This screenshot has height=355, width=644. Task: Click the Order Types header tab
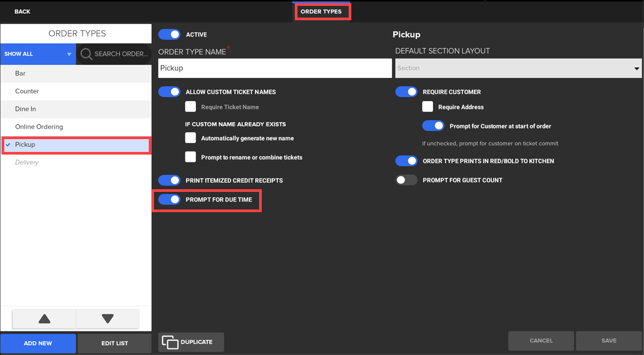(321, 12)
